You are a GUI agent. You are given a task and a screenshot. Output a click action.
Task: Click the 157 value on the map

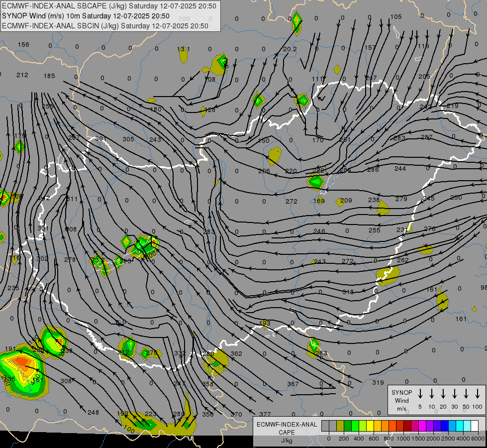click(x=370, y=47)
